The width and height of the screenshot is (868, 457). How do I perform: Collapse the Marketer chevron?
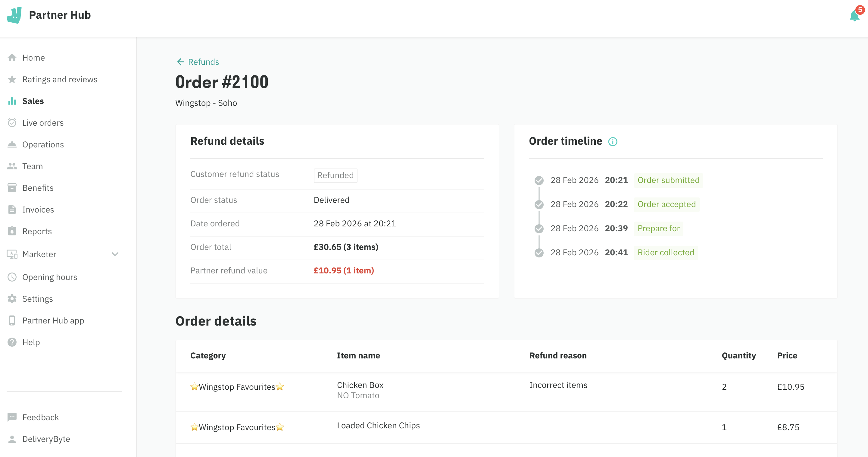coord(115,254)
